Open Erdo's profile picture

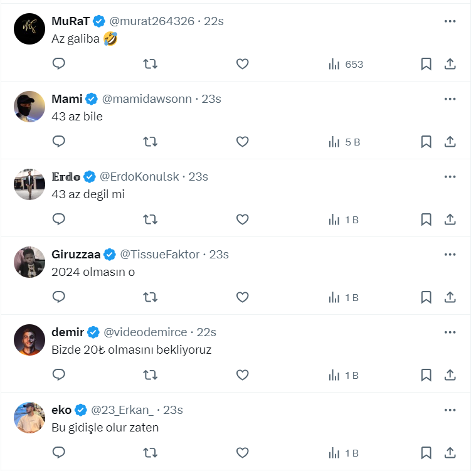click(x=29, y=184)
